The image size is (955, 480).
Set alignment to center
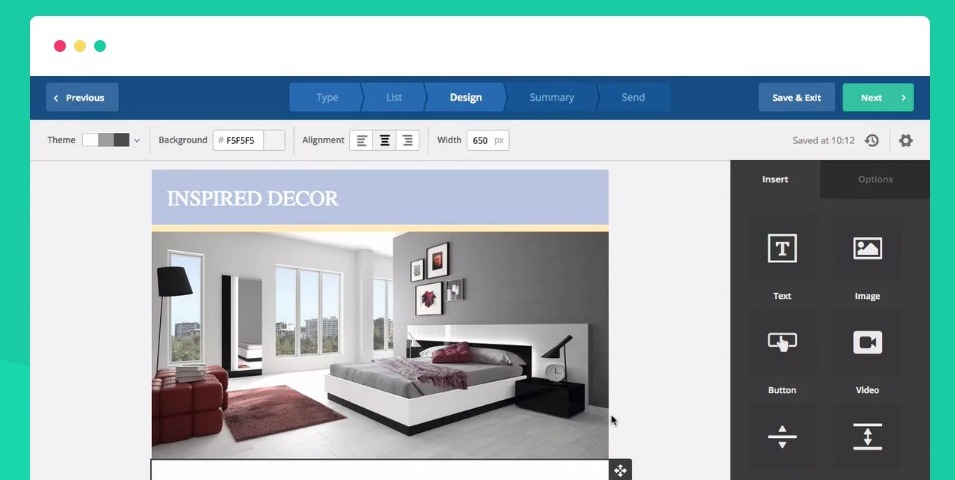[x=384, y=141]
